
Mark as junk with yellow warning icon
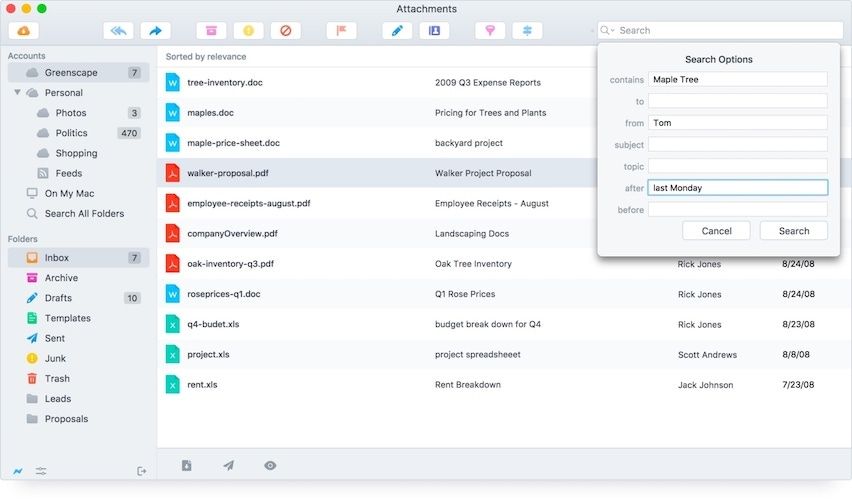[x=248, y=31]
